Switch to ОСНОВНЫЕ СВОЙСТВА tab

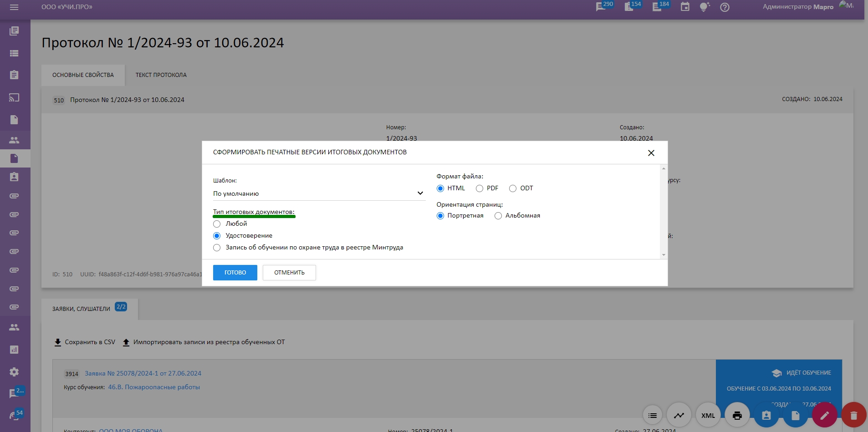[x=83, y=75]
